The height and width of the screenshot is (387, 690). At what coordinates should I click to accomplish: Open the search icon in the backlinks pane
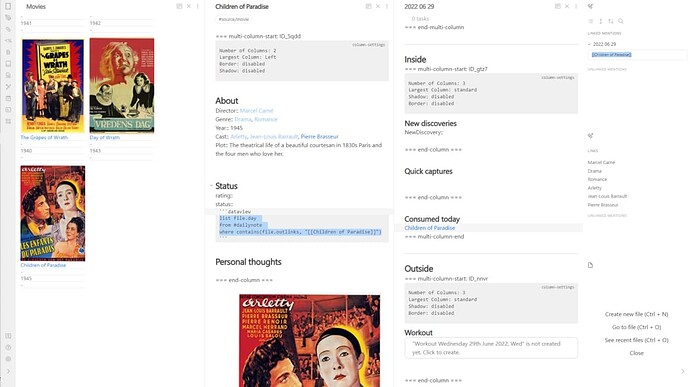point(620,21)
